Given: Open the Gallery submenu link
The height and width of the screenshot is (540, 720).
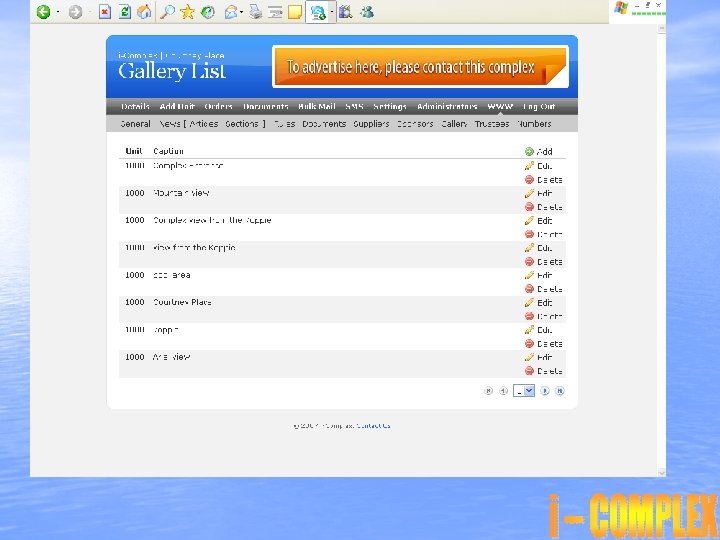Looking at the screenshot, I should click(454, 124).
